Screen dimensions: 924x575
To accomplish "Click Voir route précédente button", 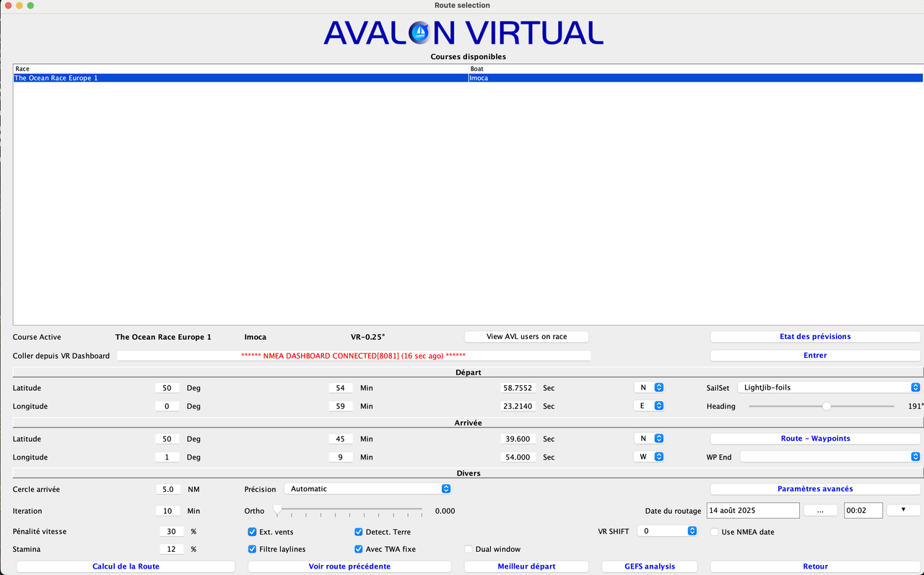I will pyautogui.click(x=349, y=567).
